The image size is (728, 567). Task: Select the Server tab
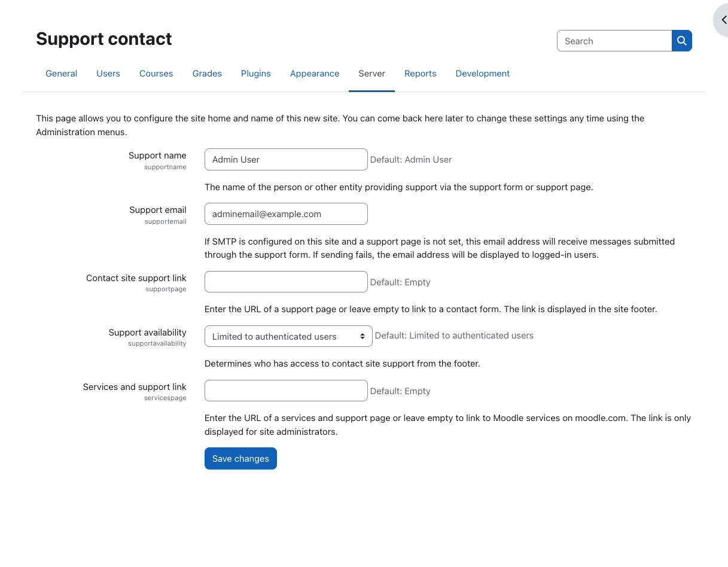(x=371, y=74)
